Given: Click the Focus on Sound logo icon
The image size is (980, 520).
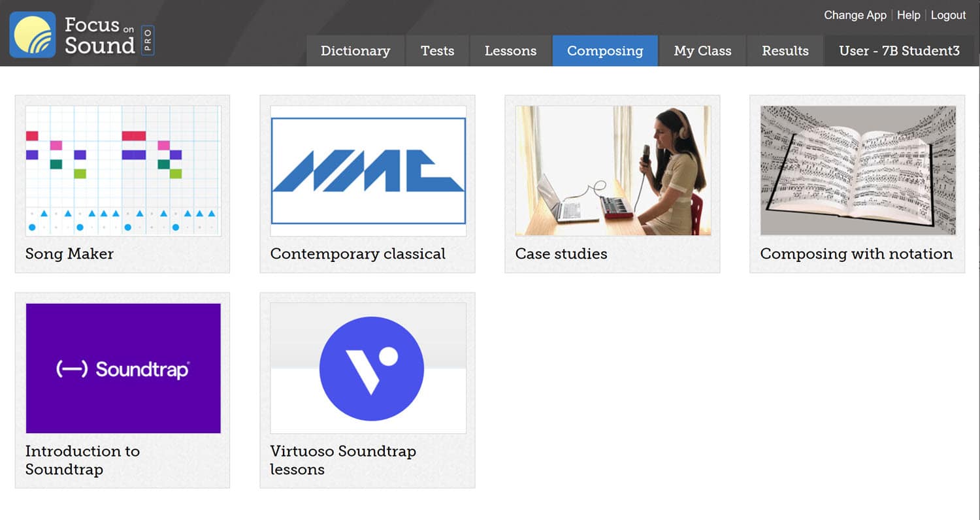Looking at the screenshot, I should tap(33, 35).
